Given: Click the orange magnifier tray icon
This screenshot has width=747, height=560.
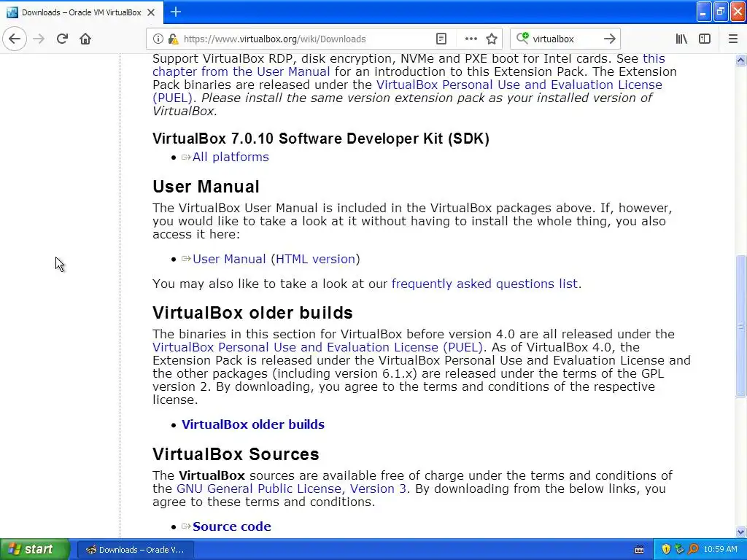Looking at the screenshot, I should (693, 550).
